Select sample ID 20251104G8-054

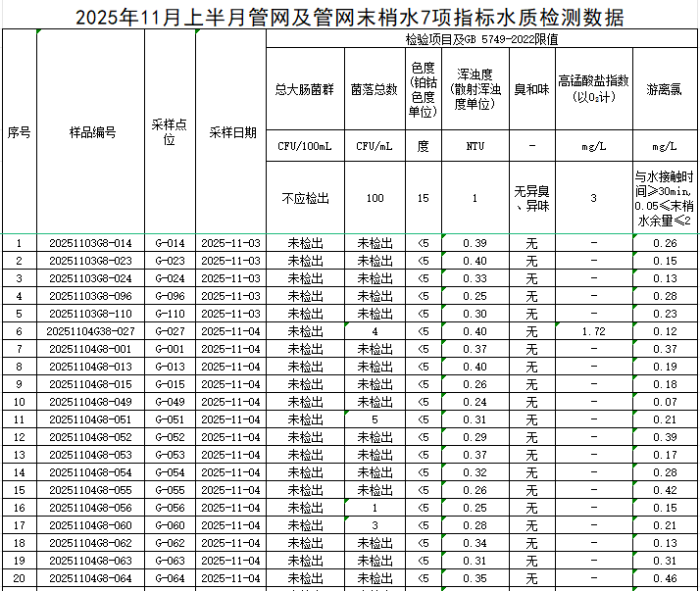[90, 472]
